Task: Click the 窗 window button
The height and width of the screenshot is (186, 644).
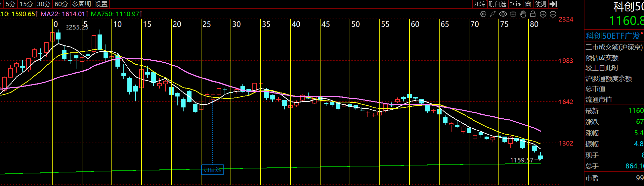Action: (528, 4)
